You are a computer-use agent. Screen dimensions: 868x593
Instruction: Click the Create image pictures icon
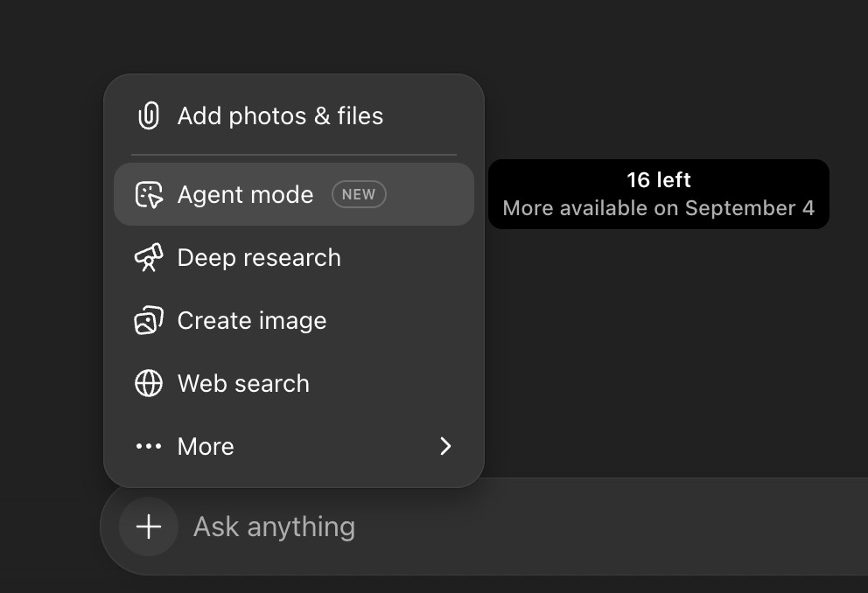(149, 320)
